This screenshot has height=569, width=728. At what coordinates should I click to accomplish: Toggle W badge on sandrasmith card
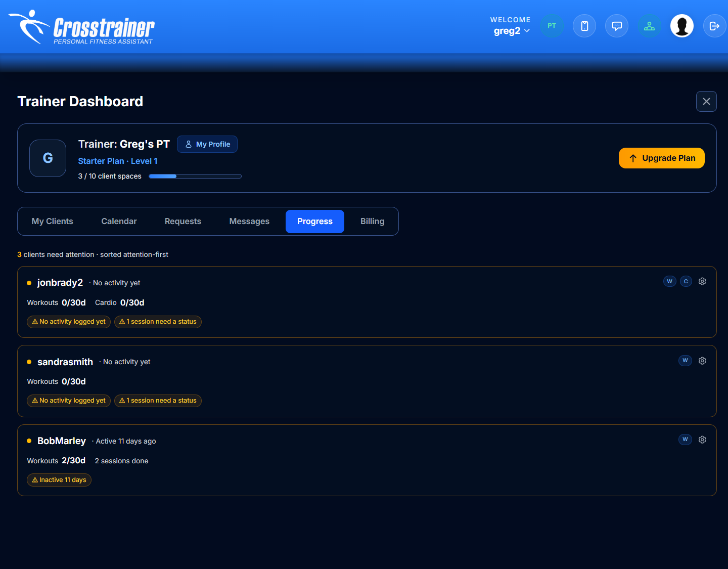tap(685, 361)
